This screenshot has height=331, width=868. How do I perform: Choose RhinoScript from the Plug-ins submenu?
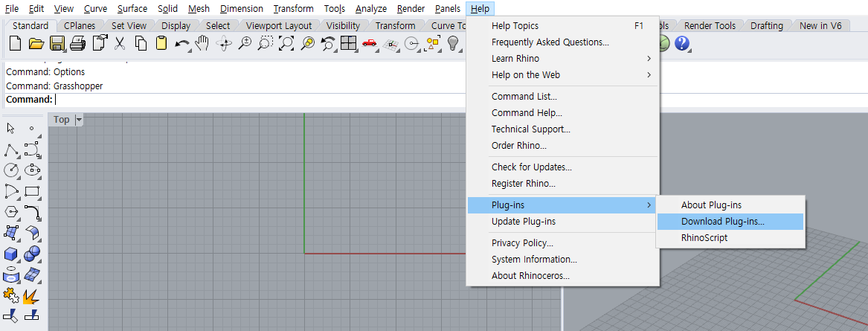click(730, 238)
